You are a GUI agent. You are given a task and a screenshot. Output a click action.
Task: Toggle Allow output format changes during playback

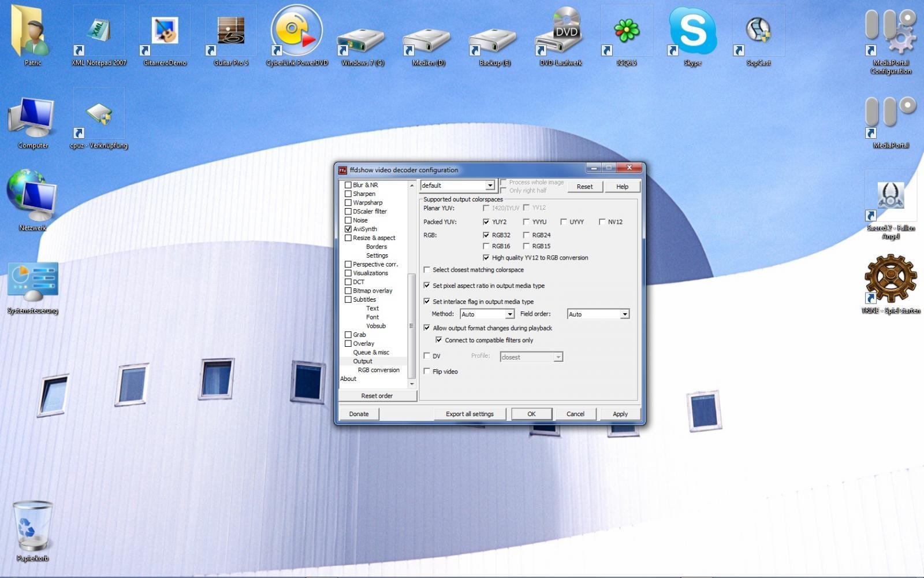427,328
